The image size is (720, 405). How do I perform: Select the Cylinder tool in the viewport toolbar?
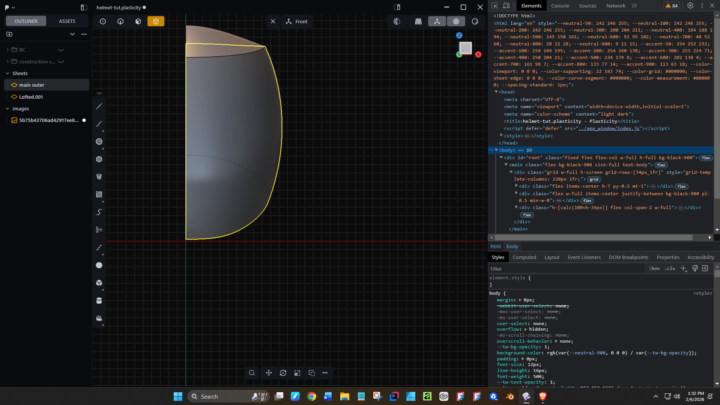99,301
